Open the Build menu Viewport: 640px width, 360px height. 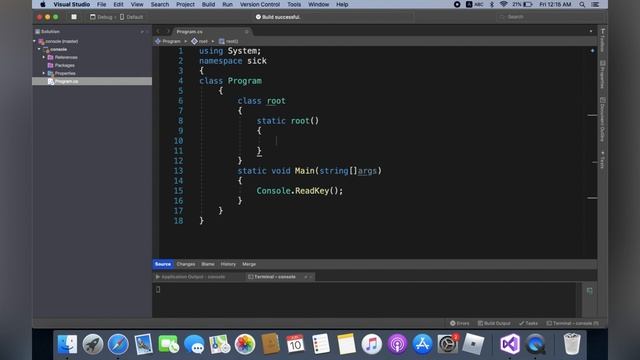click(208, 4)
